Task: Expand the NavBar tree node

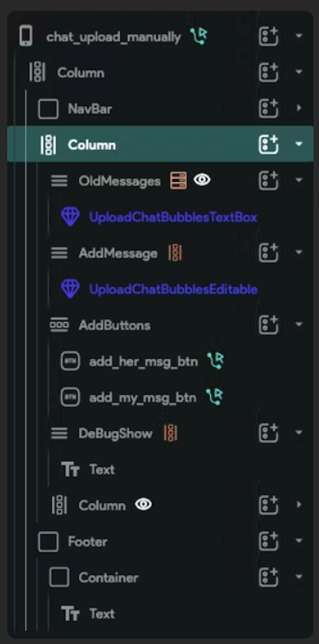Action: click(x=299, y=108)
